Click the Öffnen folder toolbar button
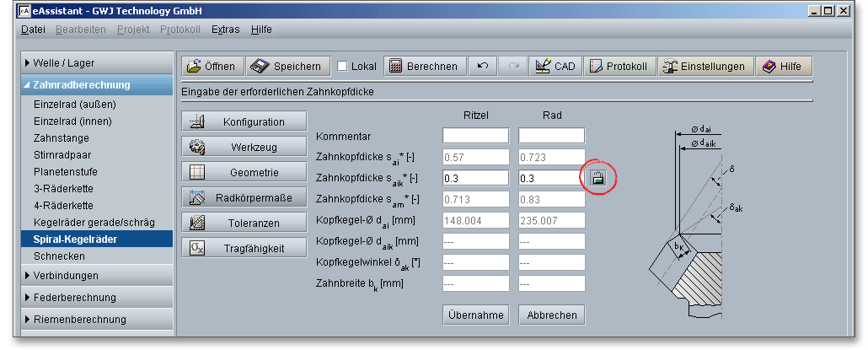Image resolution: width=868 pixels, height=350 pixels. (213, 67)
